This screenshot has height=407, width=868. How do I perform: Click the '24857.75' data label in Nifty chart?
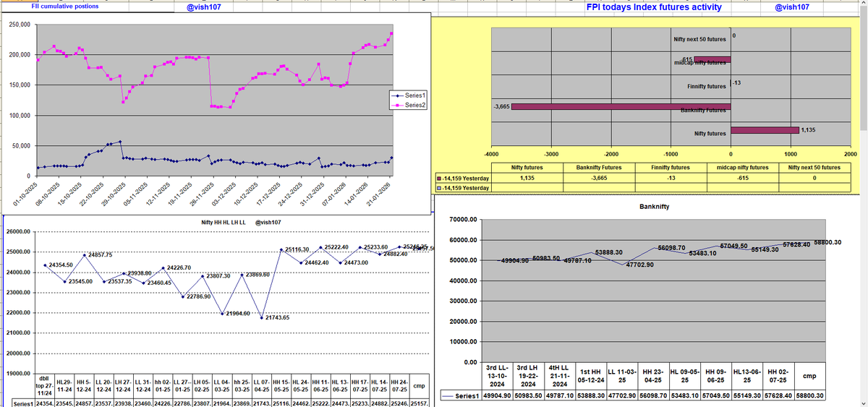point(99,255)
